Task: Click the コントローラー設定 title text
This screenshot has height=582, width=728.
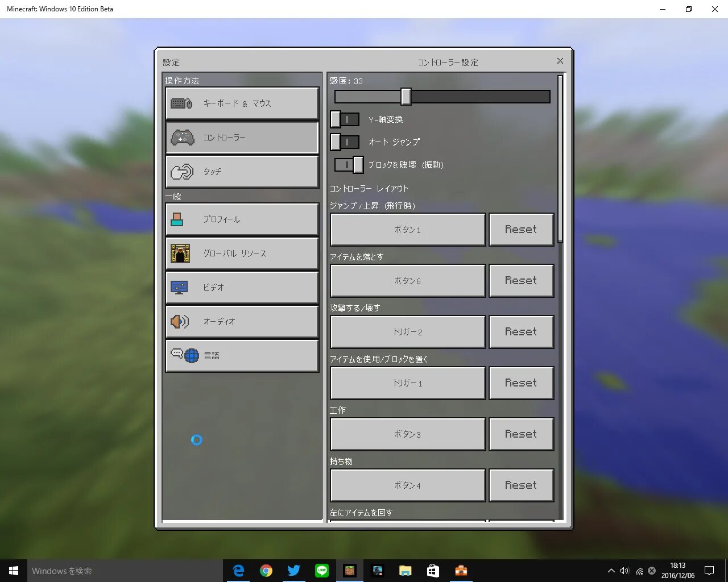Action: [x=448, y=63]
